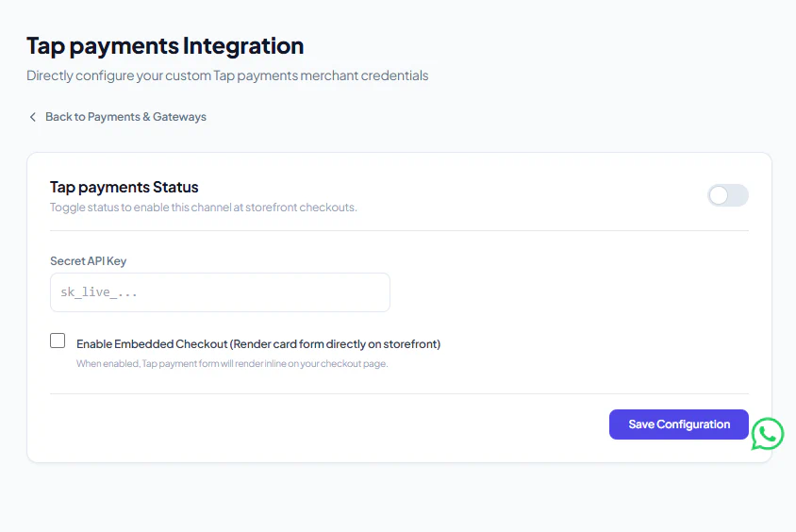Enable the Embedded Checkout checkbox

(x=58, y=341)
